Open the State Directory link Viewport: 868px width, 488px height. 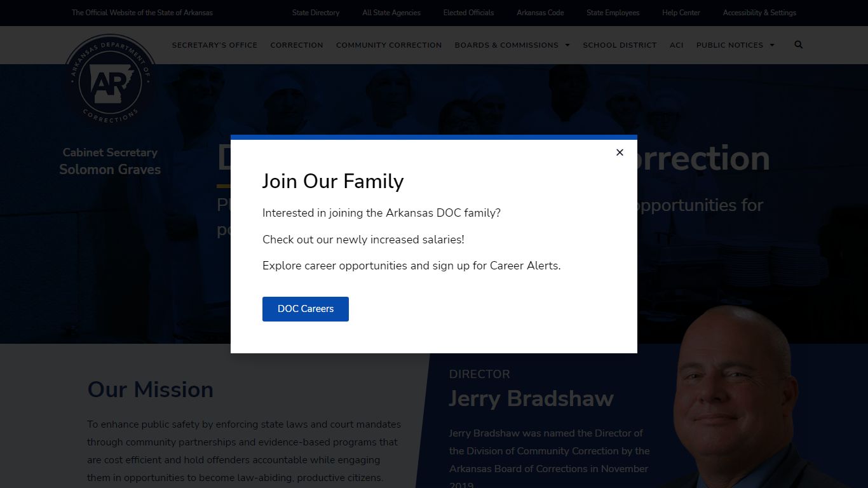316,13
